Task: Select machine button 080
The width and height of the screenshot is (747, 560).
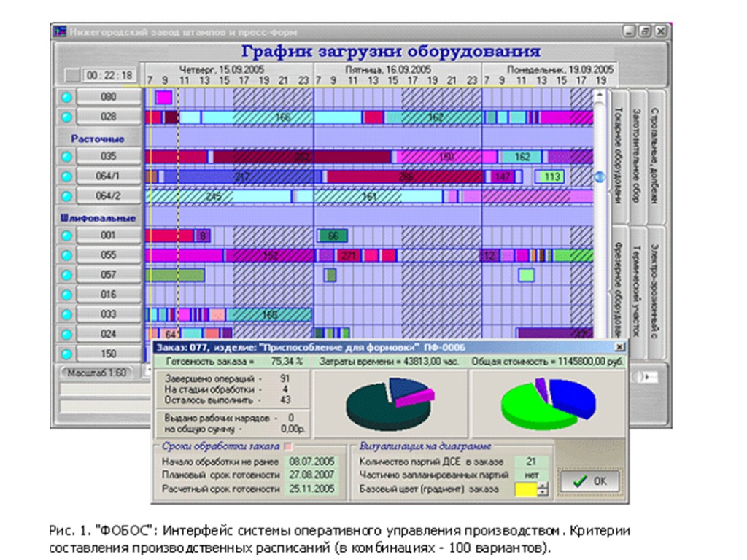Action: (109, 97)
